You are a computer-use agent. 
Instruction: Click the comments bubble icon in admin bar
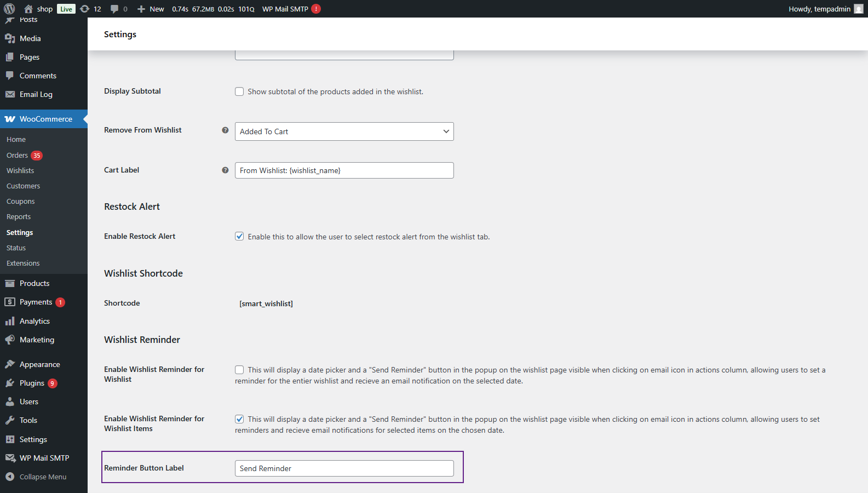114,9
